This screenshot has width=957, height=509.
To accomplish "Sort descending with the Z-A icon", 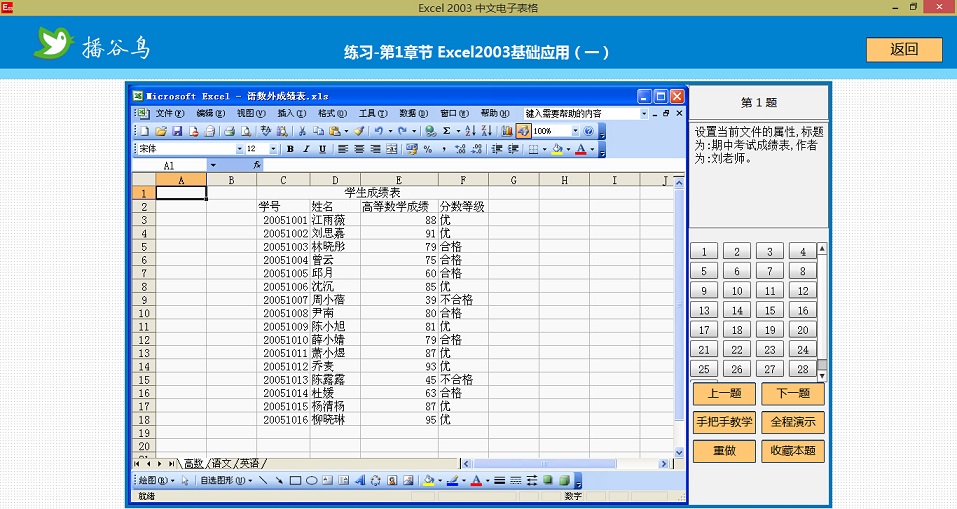I will pyautogui.click(x=486, y=131).
